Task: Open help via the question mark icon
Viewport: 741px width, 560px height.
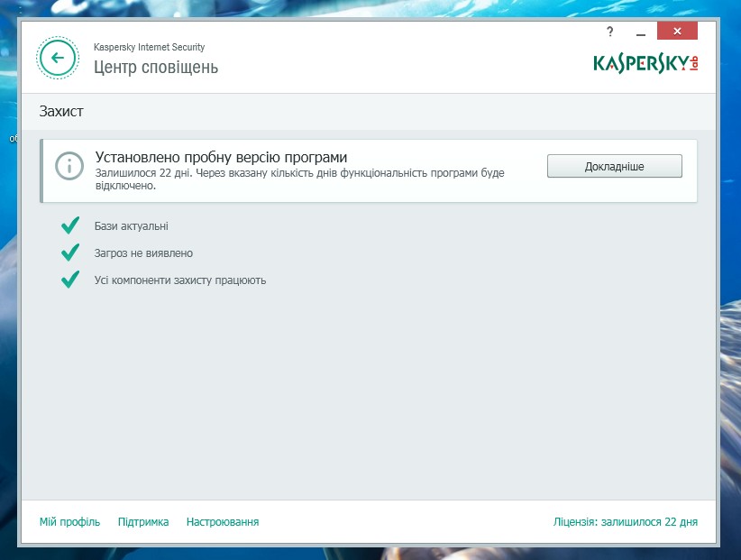Action: [x=609, y=32]
